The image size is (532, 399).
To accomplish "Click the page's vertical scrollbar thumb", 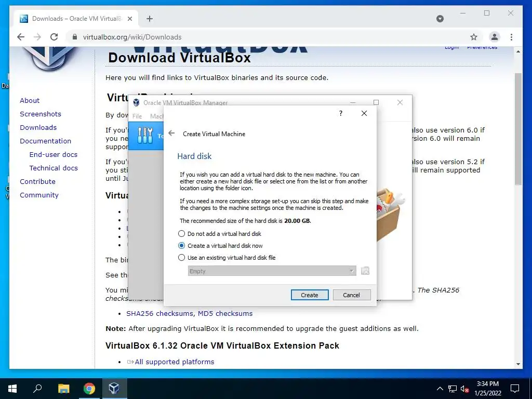I will click(x=518, y=129).
